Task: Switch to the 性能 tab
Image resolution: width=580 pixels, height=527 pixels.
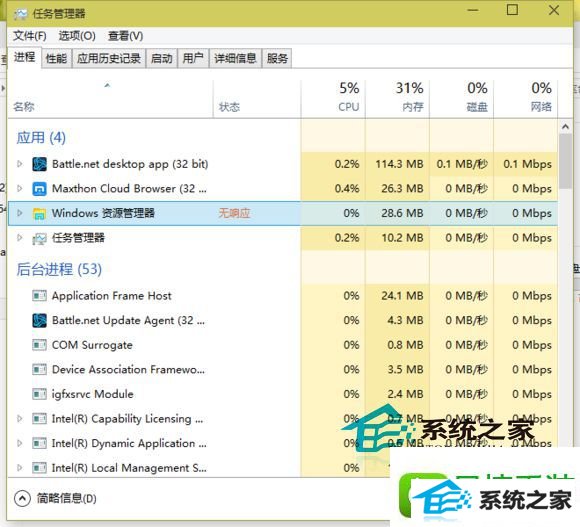Action: coord(56,58)
